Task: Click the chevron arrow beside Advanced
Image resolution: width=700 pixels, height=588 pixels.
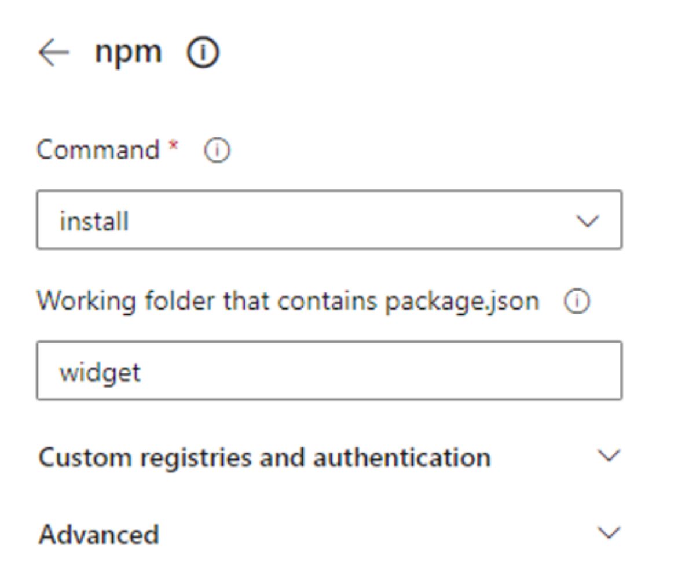Action: (x=609, y=532)
